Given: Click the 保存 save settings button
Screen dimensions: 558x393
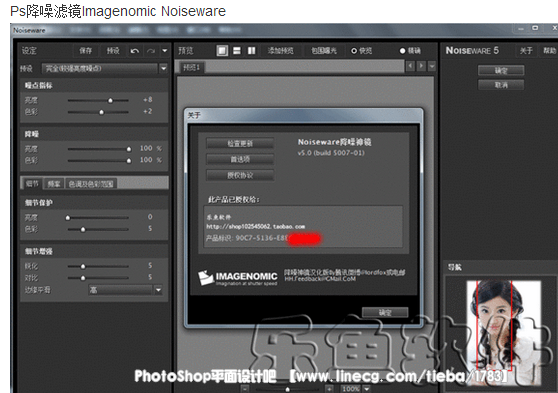Looking at the screenshot, I should 85,51.
